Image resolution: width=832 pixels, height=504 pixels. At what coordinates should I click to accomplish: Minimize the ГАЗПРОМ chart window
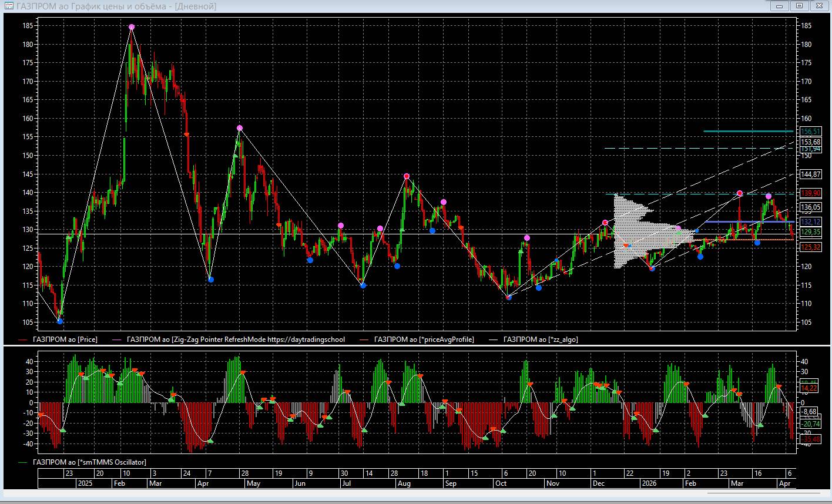point(780,6)
